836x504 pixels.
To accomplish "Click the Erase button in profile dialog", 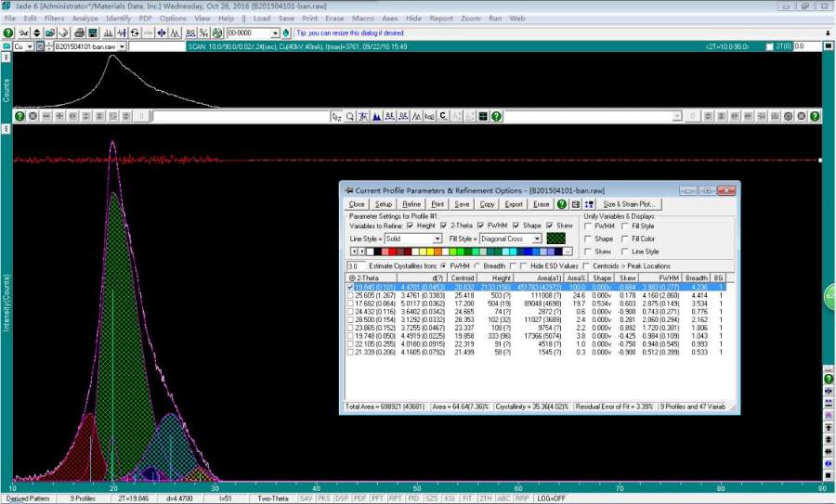I will pos(541,204).
